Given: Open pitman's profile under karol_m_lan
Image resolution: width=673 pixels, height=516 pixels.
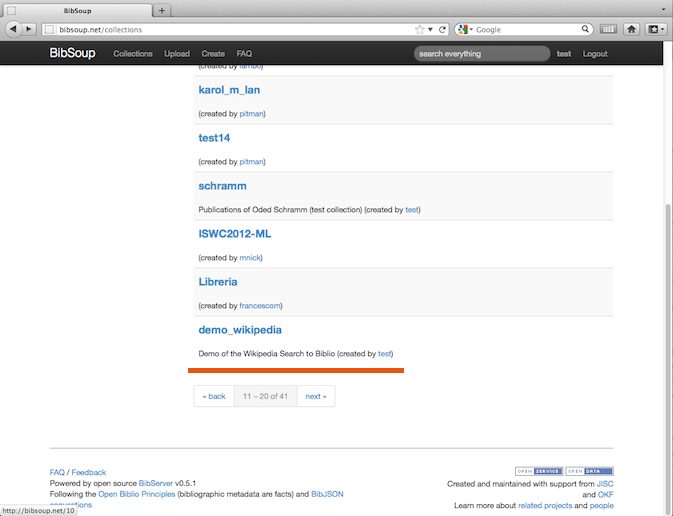Looking at the screenshot, I should click(252, 114).
